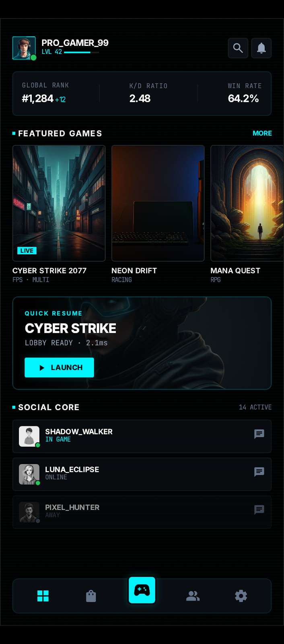View Global Rank stat
The width and height of the screenshot is (284, 644).
45,93
